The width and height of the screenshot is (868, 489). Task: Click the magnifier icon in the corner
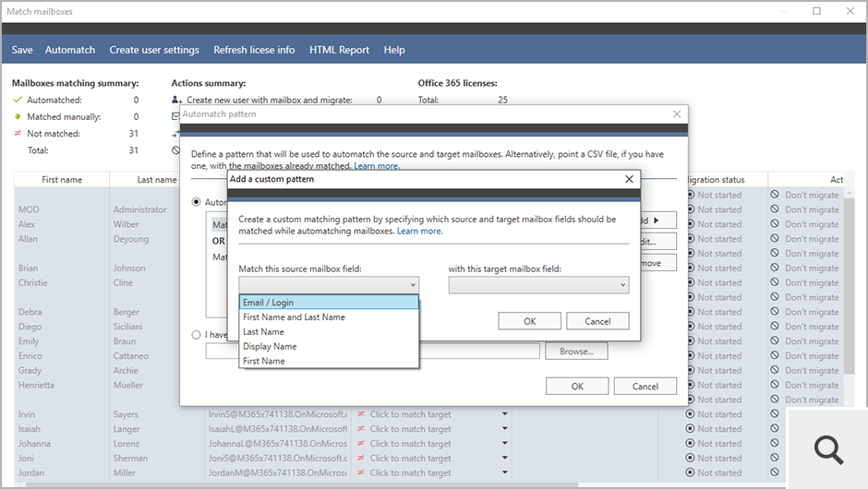[828, 449]
